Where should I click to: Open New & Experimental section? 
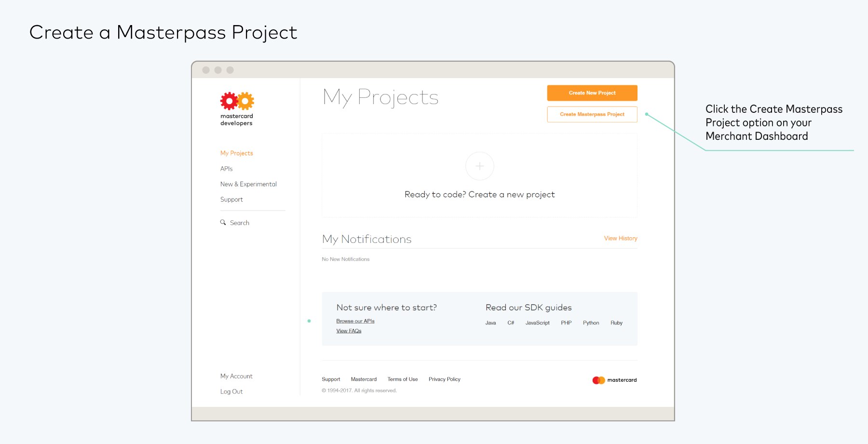click(248, 184)
